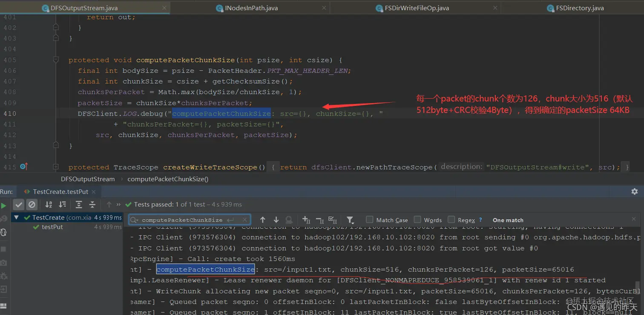Click the layout icon in Run sidebar

pyautogui.click(x=3, y=306)
